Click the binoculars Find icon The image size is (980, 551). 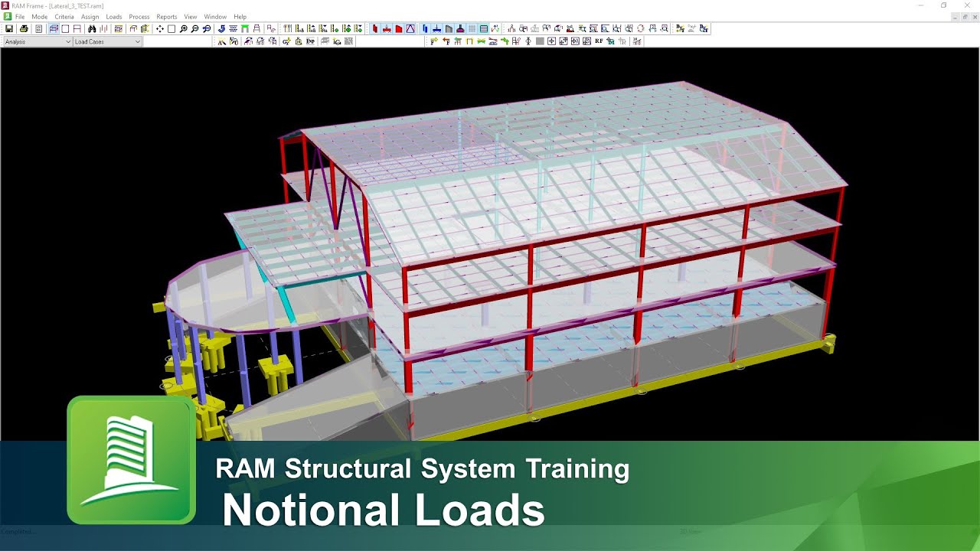(x=92, y=28)
